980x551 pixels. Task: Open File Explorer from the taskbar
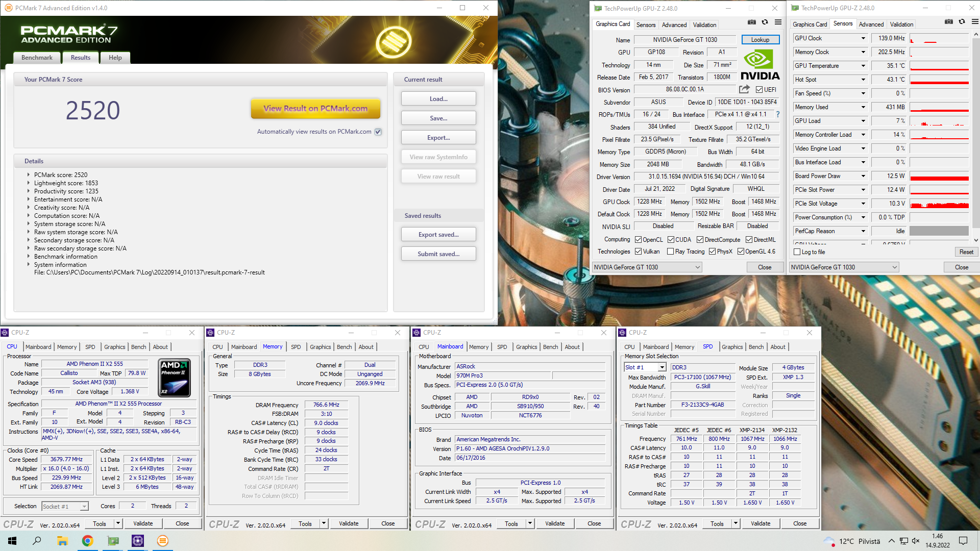(62, 541)
